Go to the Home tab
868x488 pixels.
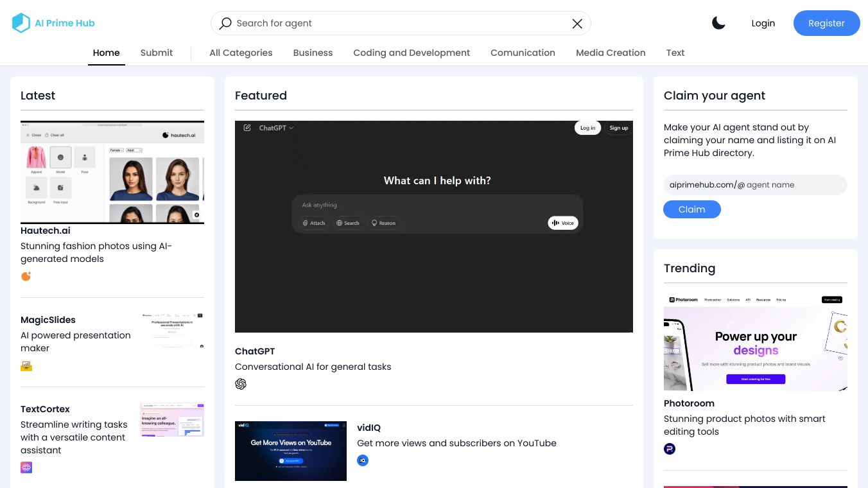coord(107,53)
